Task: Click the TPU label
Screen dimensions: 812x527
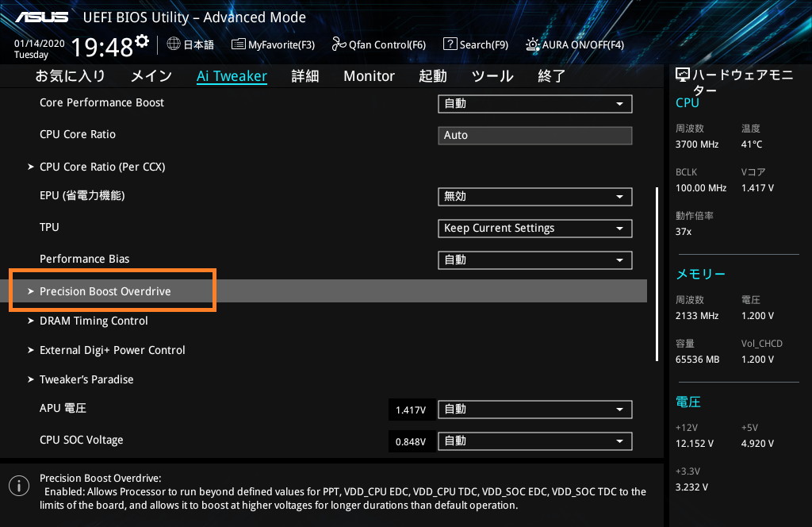Action: click(49, 227)
